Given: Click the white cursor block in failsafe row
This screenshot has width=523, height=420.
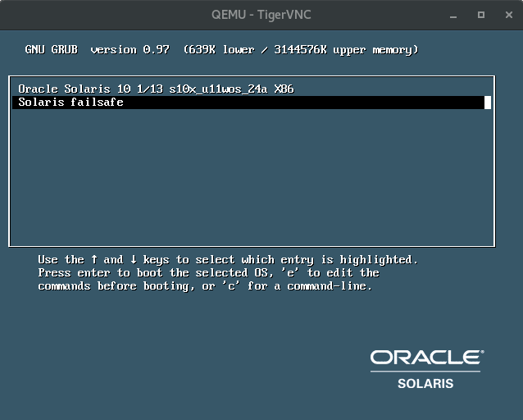Looking at the screenshot, I should (488, 103).
